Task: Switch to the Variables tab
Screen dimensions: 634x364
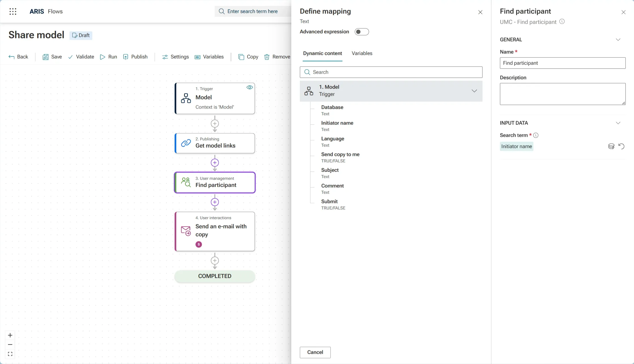Action: pyautogui.click(x=362, y=53)
